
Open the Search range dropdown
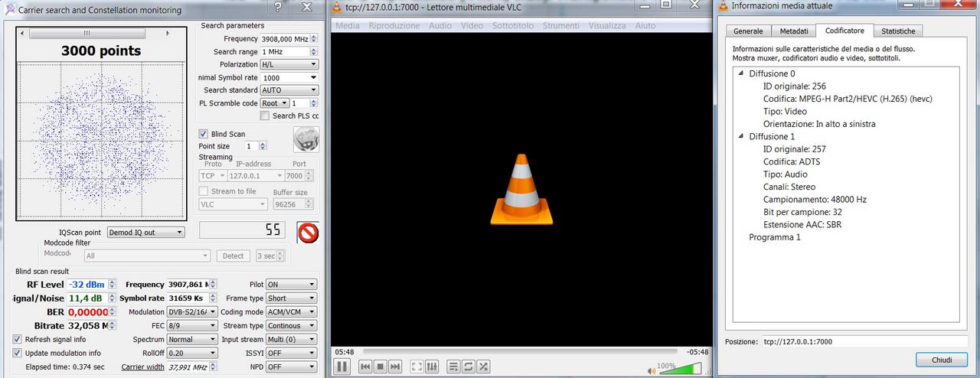[289, 51]
